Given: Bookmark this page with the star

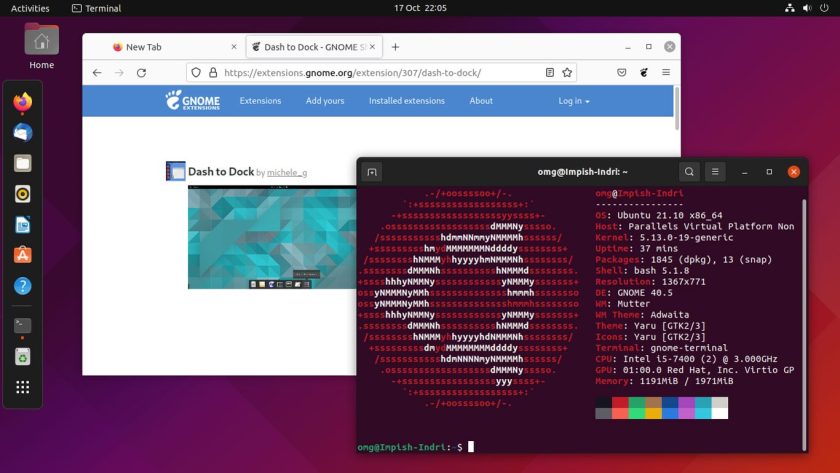Looking at the screenshot, I should [567, 73].
